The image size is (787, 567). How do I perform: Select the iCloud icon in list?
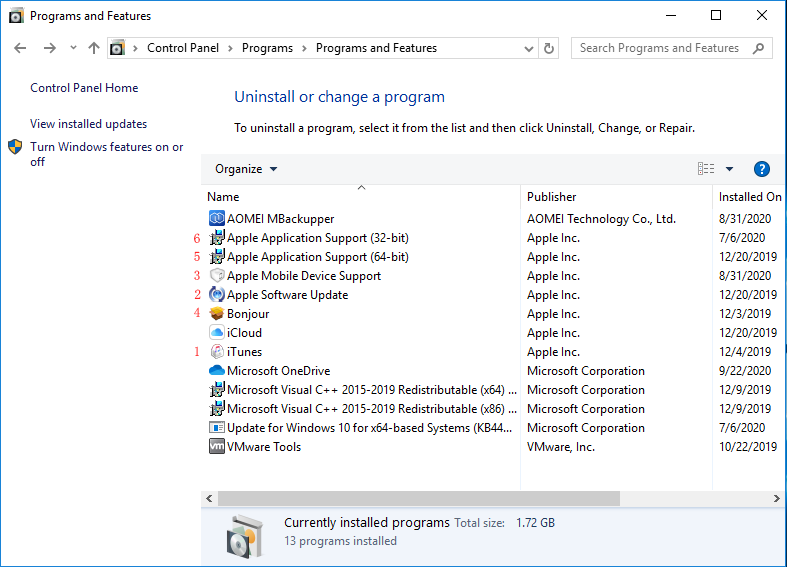[x=217, y=333]
